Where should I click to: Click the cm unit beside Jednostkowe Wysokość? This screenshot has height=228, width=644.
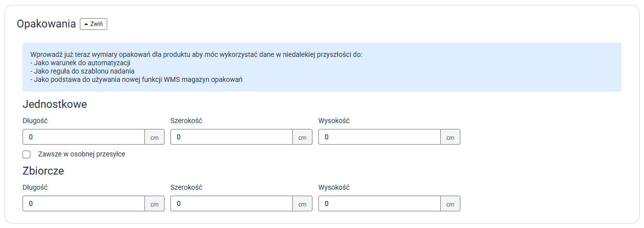coord(450,137)
